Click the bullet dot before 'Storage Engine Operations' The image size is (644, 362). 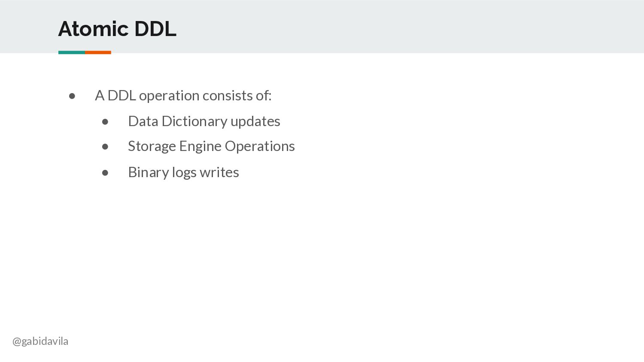pyautogui.click(x=105, y=147)
